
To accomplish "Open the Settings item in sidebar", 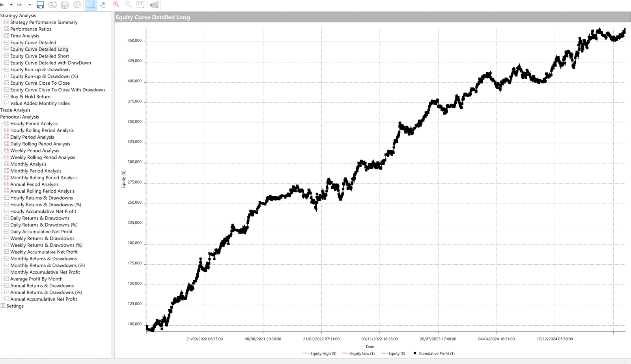I will pyautogui.click(x=15, y=306).
